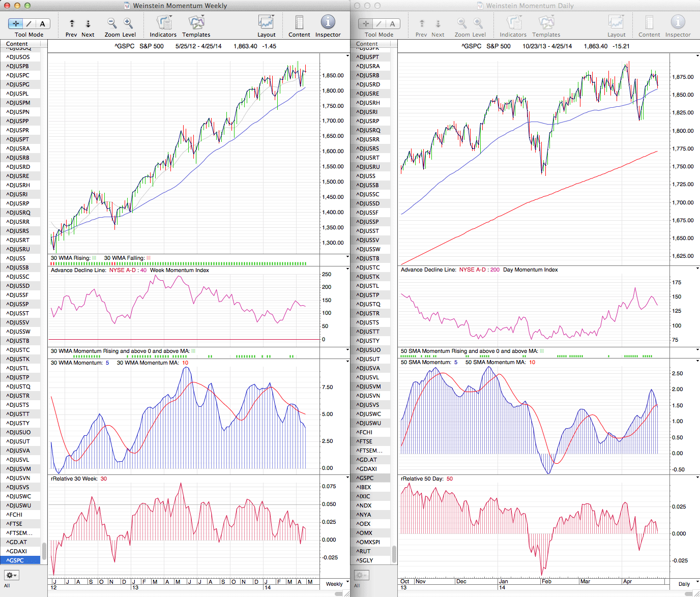Zoom out in Weekly window toolbar
The width and height of the screenshot is (700, 597).
click(112, 23)
